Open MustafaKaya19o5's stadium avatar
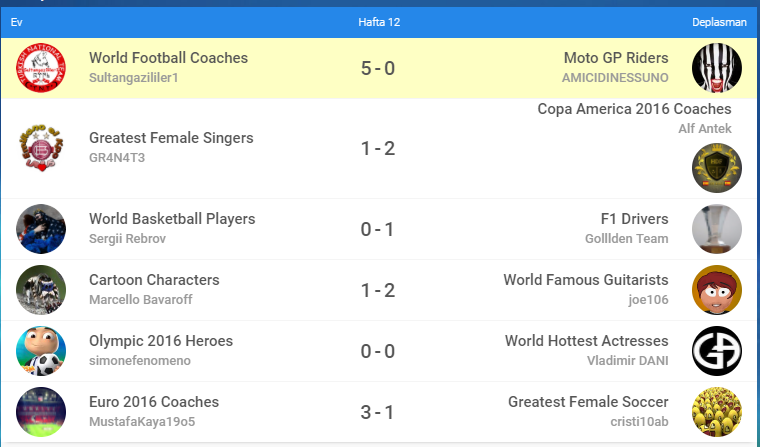The width and height of the screenshot is (760, 447). [x=41, y=412]
